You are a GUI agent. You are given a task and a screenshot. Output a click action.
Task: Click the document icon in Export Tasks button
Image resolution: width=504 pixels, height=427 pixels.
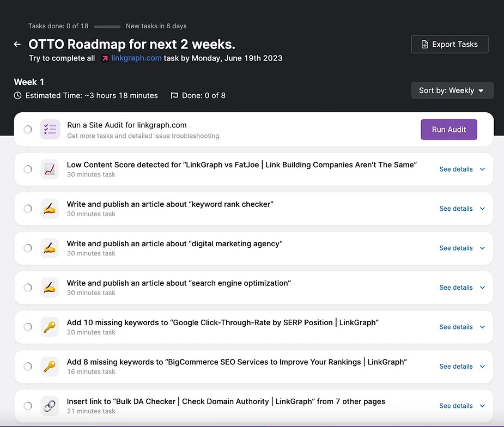pyautogui.click(x=425, y=44)
